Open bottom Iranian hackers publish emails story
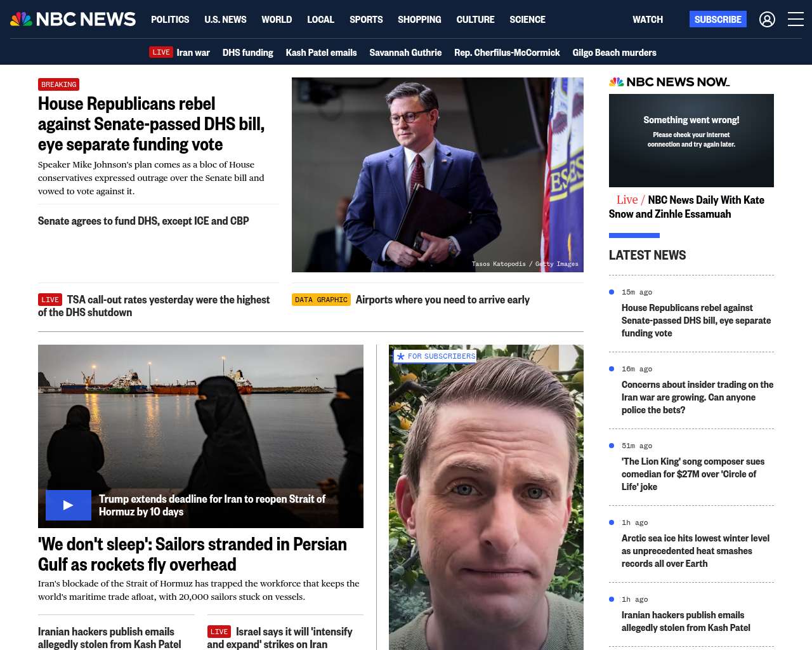812x650 pixels. (110, 638)
